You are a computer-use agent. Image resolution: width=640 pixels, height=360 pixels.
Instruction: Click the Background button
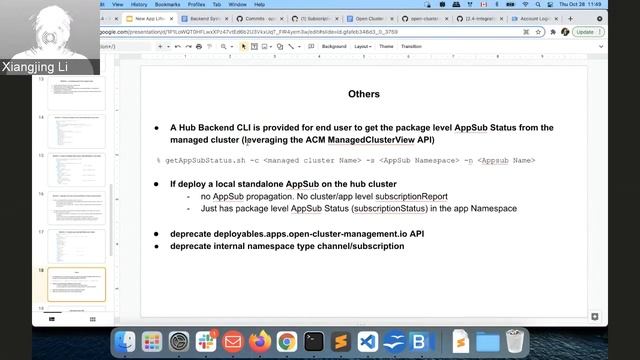334,47
